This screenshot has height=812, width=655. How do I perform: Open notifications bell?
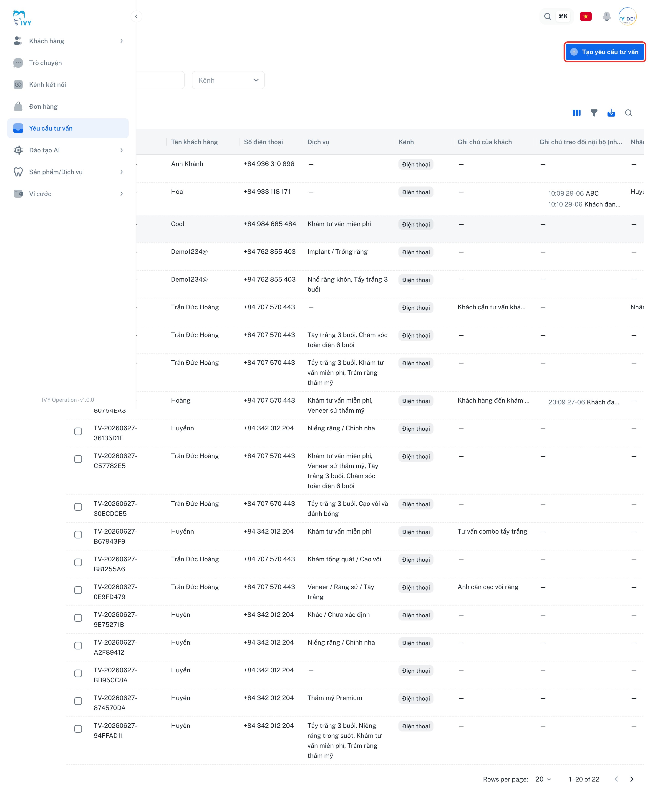pyautogui.click(x=606, y=16)
